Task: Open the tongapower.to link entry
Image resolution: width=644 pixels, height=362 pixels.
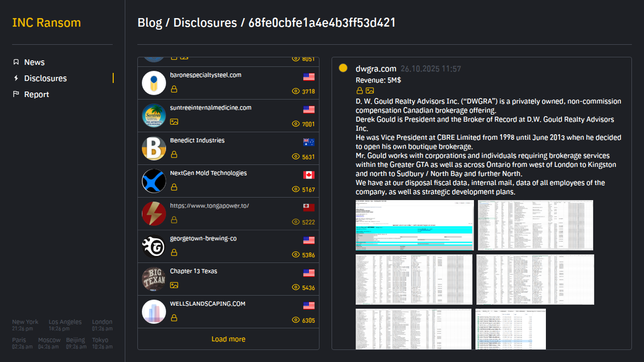Action: (x=209, y=206)
